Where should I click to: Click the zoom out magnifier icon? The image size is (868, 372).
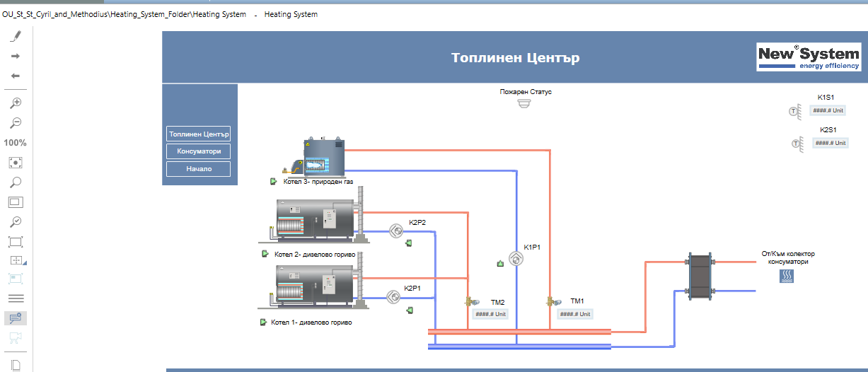[x=16, y=122]
